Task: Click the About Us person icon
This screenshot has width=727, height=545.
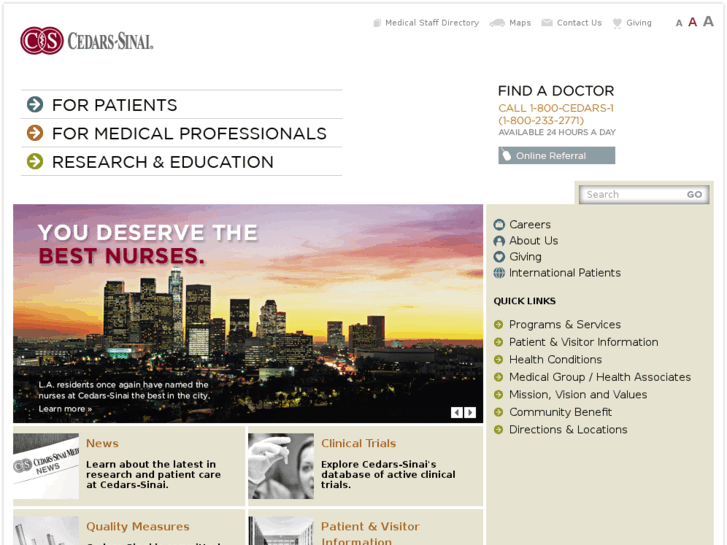Action: (x=499, y=241)
